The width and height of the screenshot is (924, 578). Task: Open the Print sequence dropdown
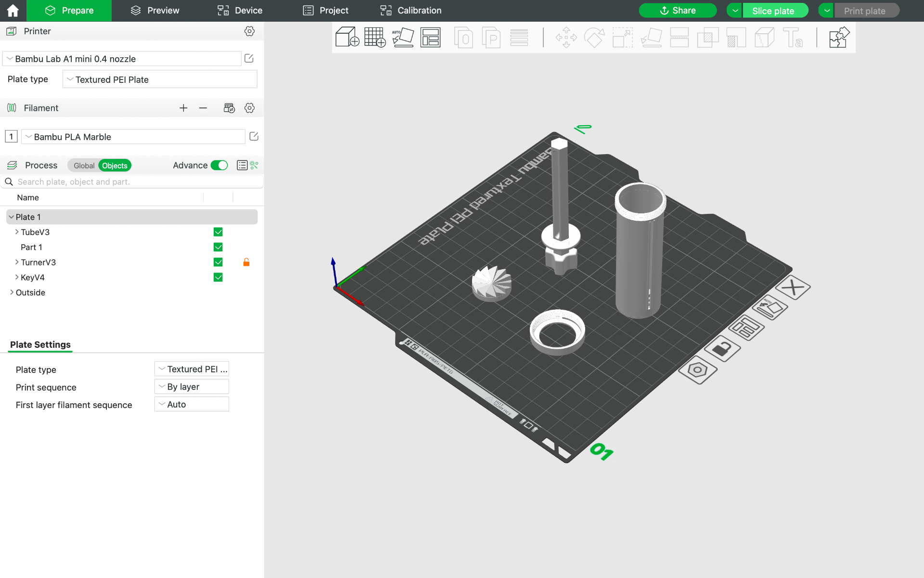coord(192,387)
